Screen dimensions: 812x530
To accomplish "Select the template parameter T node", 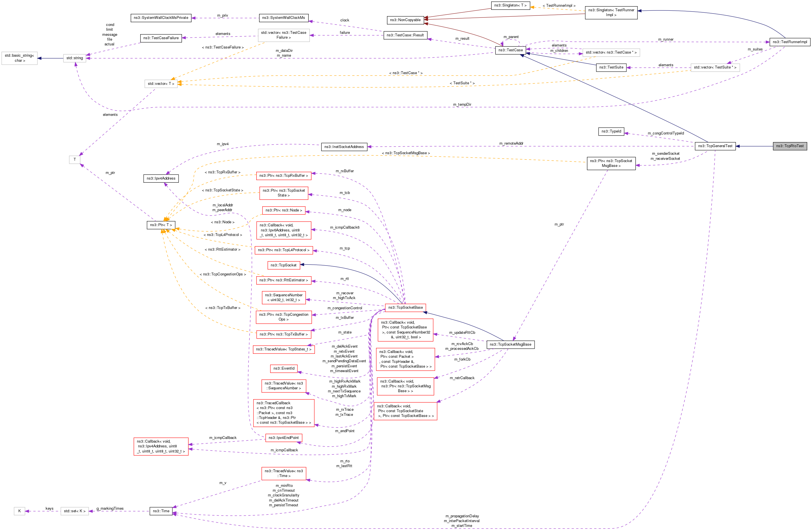I will tap(75, 160).
